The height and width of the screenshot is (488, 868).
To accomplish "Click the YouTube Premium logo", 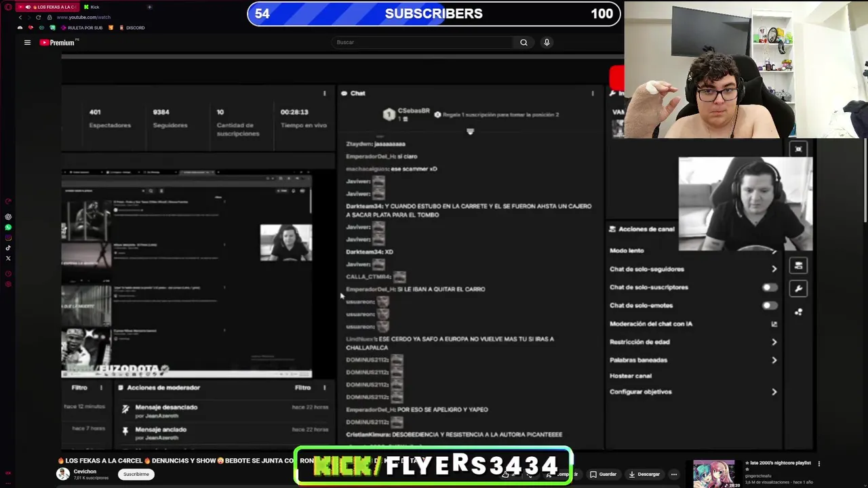I will 58,42.
